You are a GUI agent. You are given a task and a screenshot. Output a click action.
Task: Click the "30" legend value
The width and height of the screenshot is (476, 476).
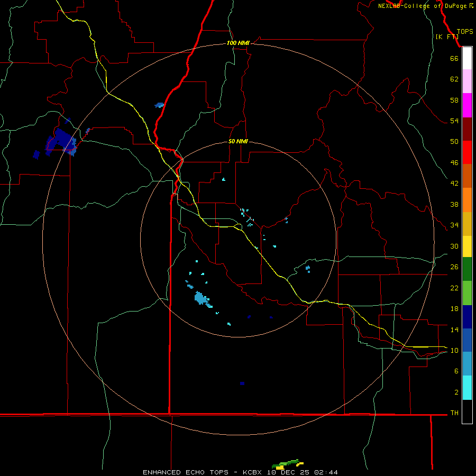point(454,246)
